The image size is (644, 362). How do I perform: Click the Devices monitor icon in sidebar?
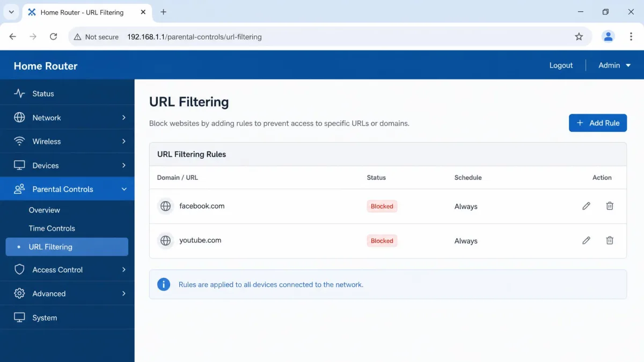[19, 165]
